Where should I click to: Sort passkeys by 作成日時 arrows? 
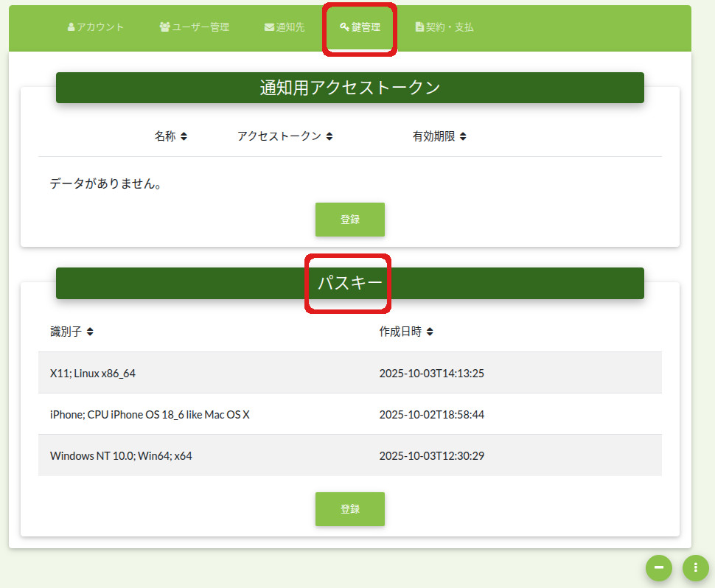(430, 332)
